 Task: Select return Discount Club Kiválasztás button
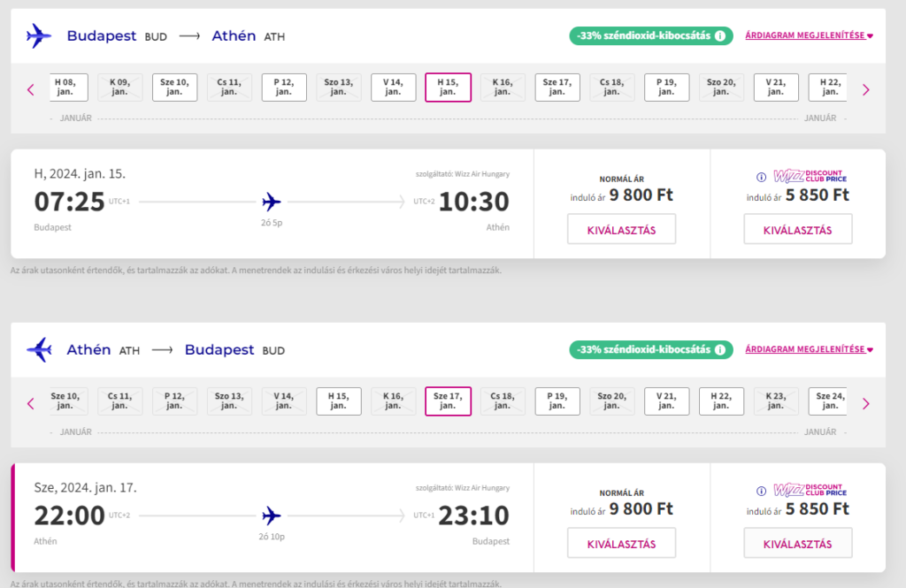click(x=797, y=543)
